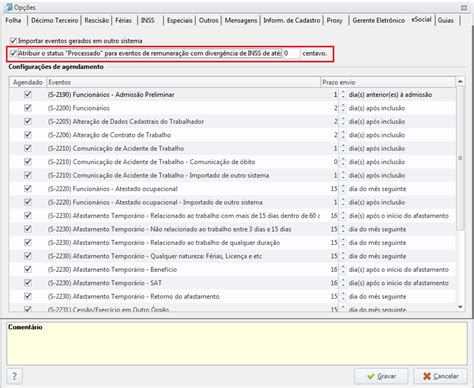474x388 pixels.
Task: Open the Guias tab
Action: 446,20
